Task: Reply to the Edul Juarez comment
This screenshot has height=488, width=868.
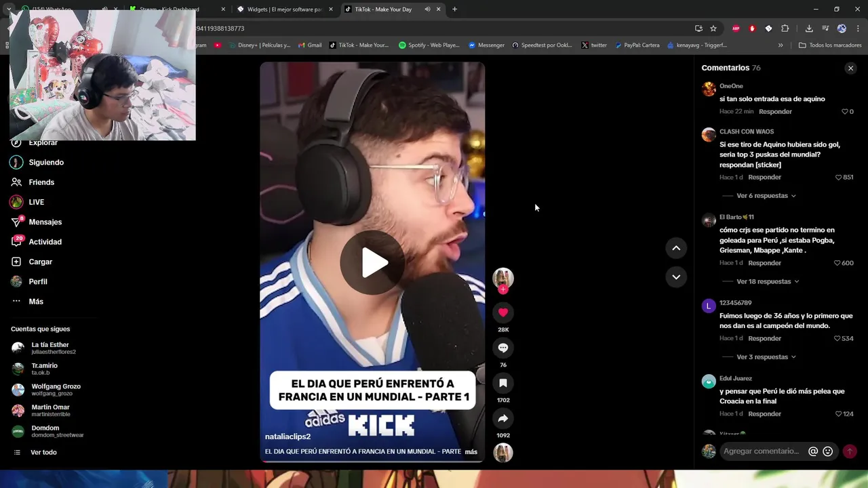Action: pyautogui.click(x=764, y=414)
